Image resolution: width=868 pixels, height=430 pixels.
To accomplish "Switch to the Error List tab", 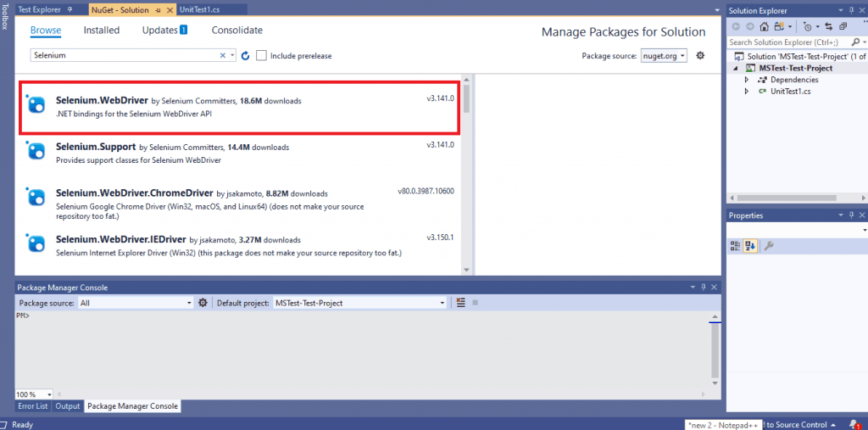I will (33, 406).
